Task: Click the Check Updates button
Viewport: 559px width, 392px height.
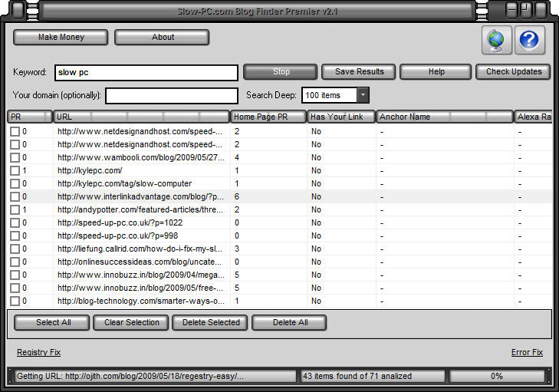Action: (513, 71)
